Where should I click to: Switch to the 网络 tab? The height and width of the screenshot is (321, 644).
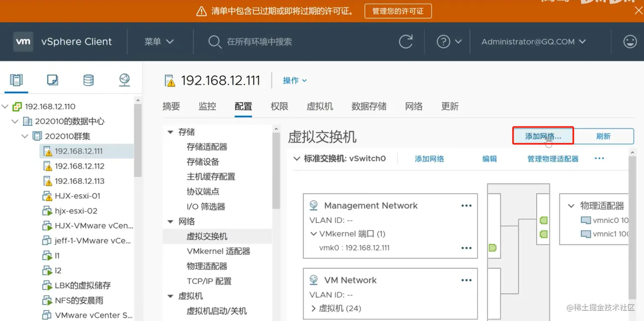414,106
